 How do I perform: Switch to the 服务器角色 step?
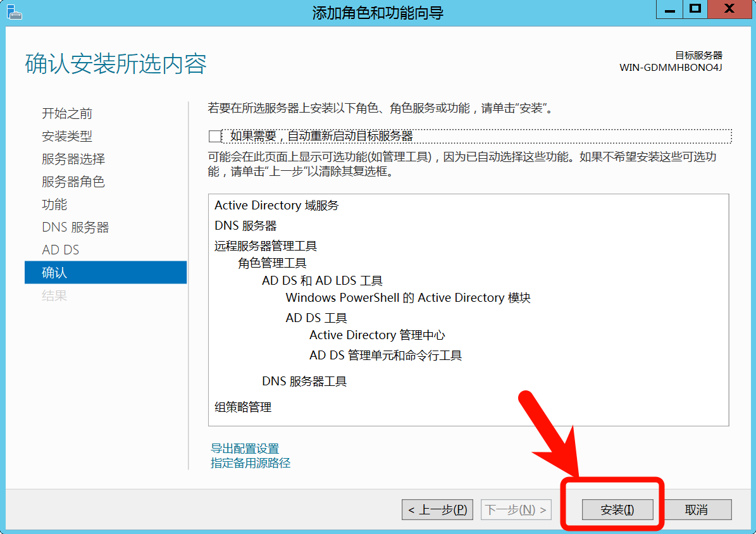[73, 182]
